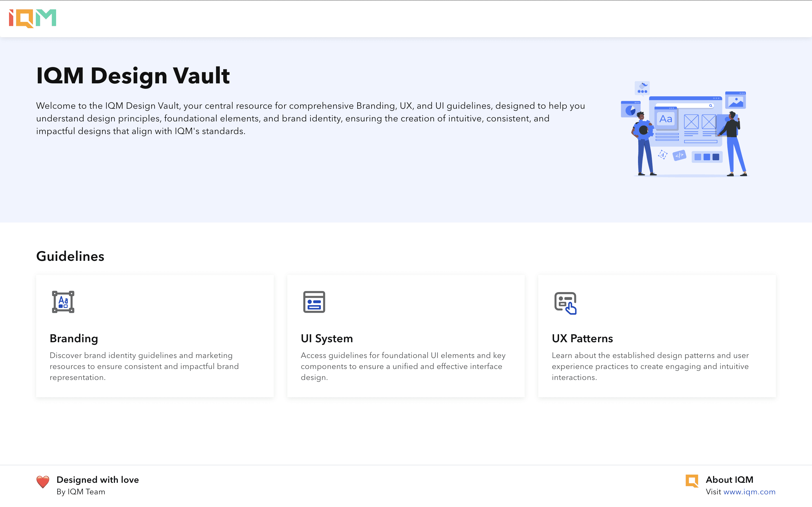812x507 pixels.
Task: Click the red heart icon in footer
Action: [x=43, y=482]
